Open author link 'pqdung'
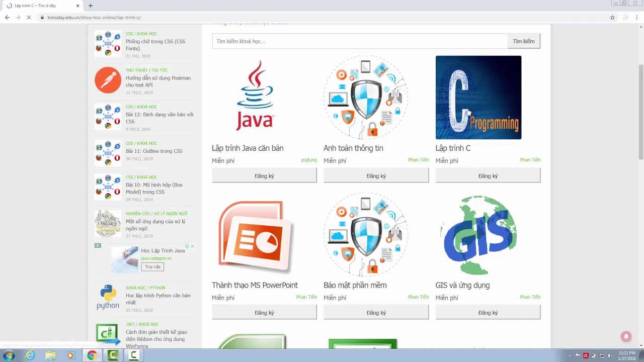The image size is (644, 362). point(309,160)
